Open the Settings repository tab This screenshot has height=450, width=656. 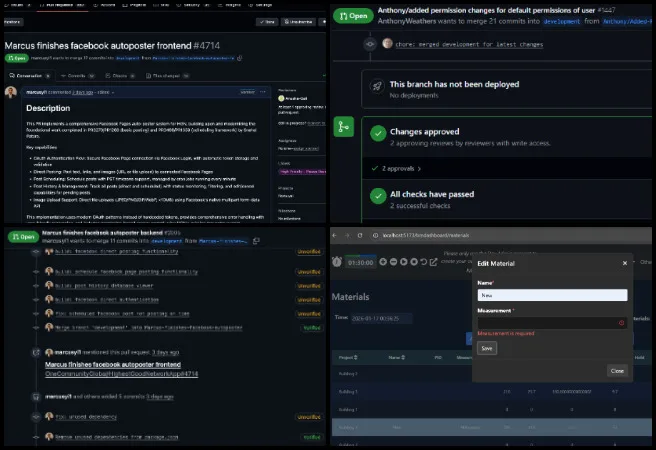pos(260,5)
